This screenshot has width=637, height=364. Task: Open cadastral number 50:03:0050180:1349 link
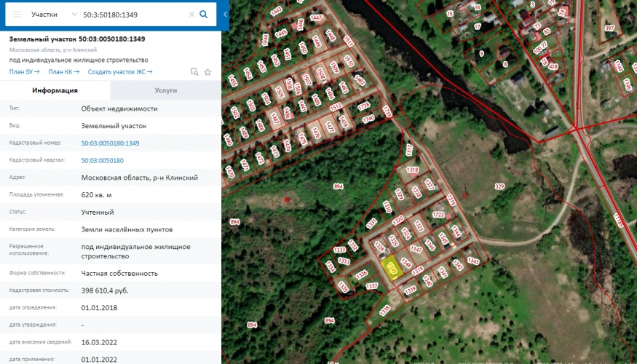pos(110,143)
